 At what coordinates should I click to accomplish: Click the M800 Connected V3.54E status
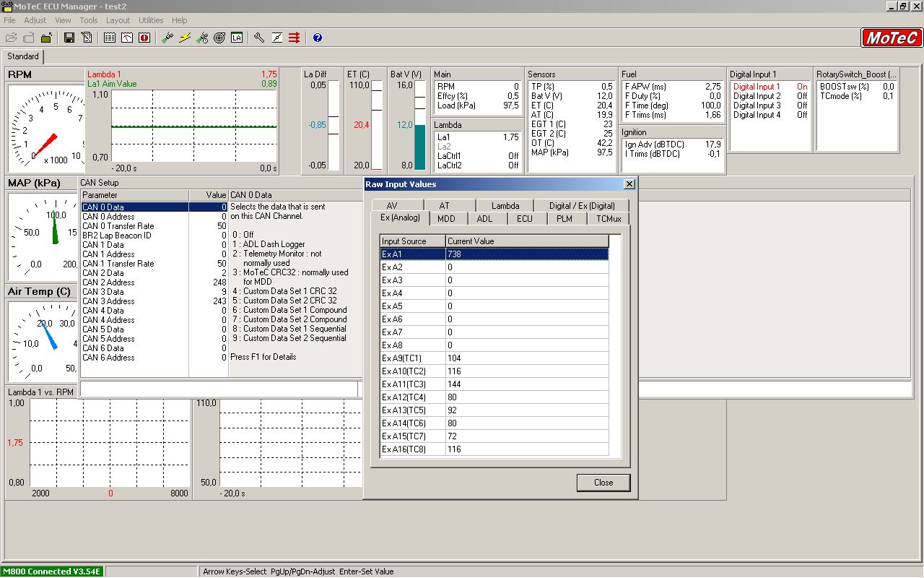51,571
